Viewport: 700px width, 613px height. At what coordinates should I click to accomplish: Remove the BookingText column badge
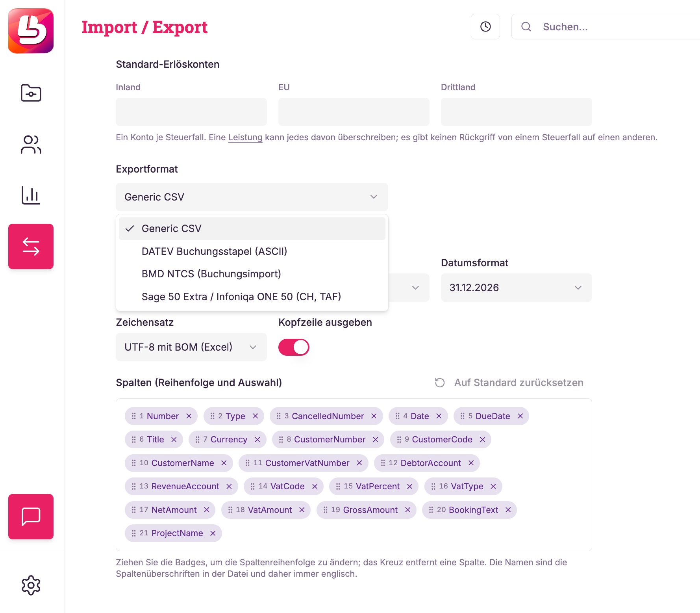point(508,510)
